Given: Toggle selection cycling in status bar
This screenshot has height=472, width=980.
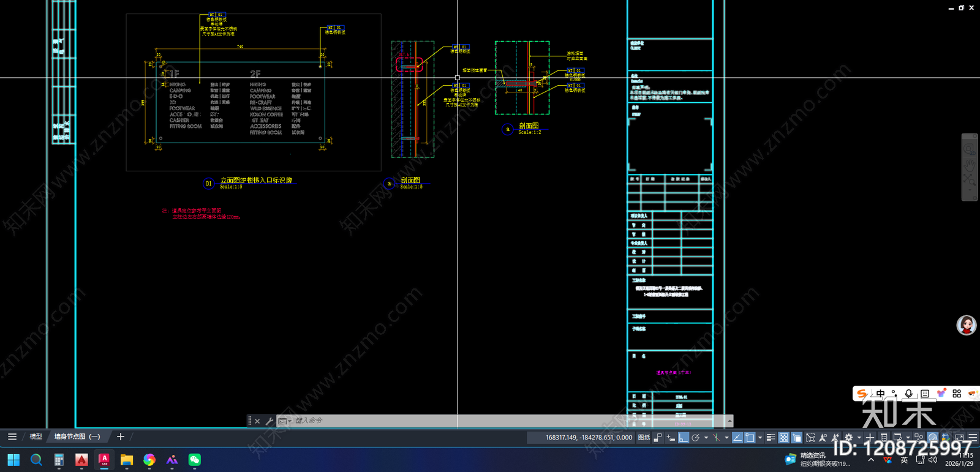Looking at the screenshot, I should point(797,437).
